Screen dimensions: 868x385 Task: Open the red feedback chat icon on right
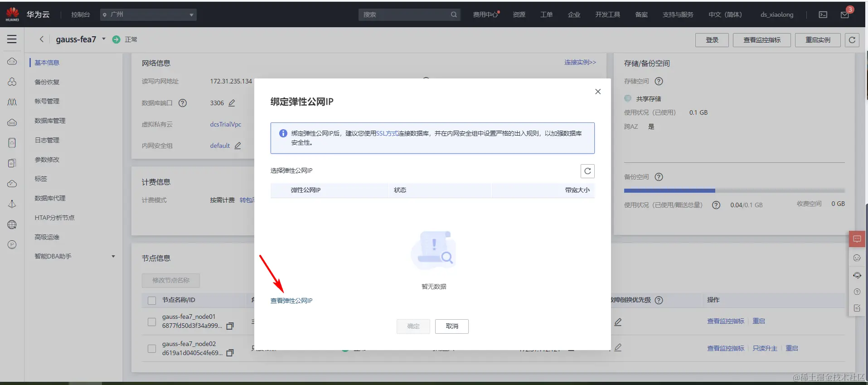[857, 239]
